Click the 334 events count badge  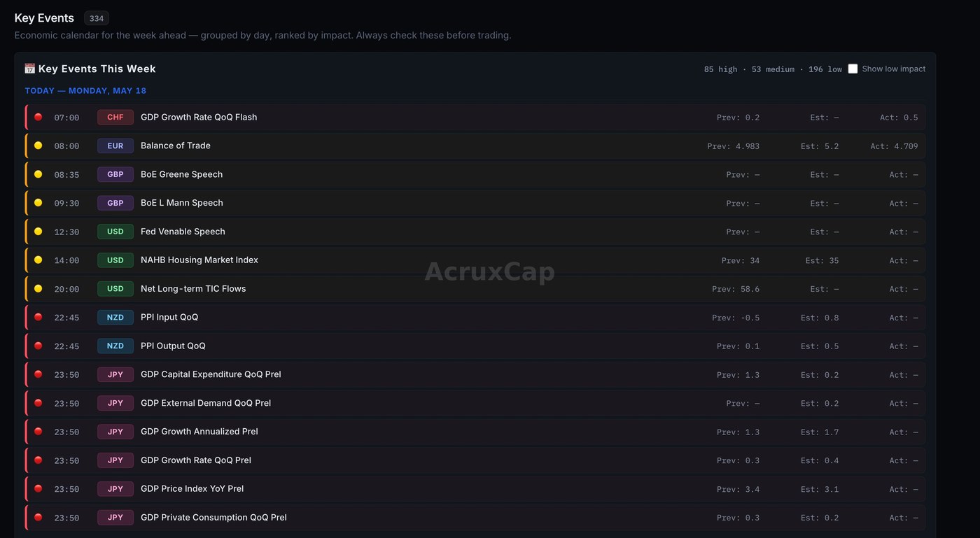(x=97, y=18)
